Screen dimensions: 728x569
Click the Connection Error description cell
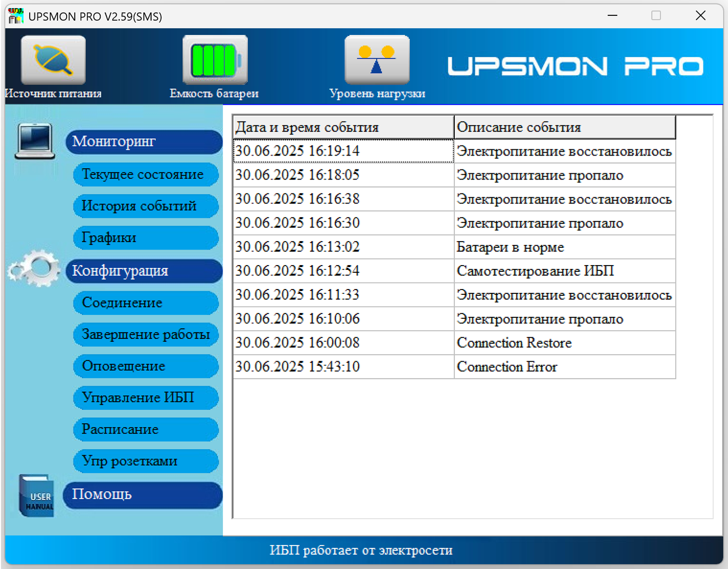coord(565,367)
